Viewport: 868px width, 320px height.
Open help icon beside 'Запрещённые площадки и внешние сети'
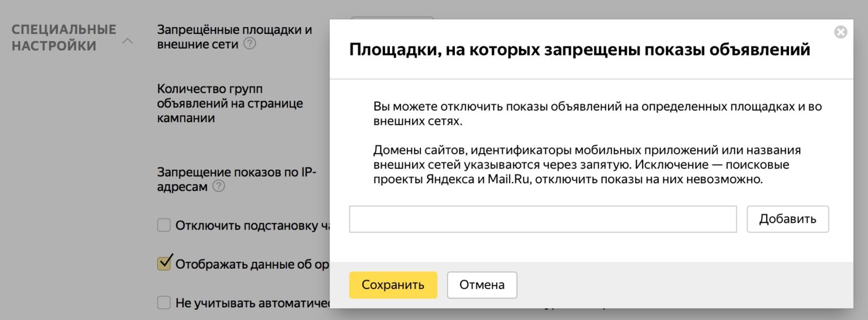[250, 44]
